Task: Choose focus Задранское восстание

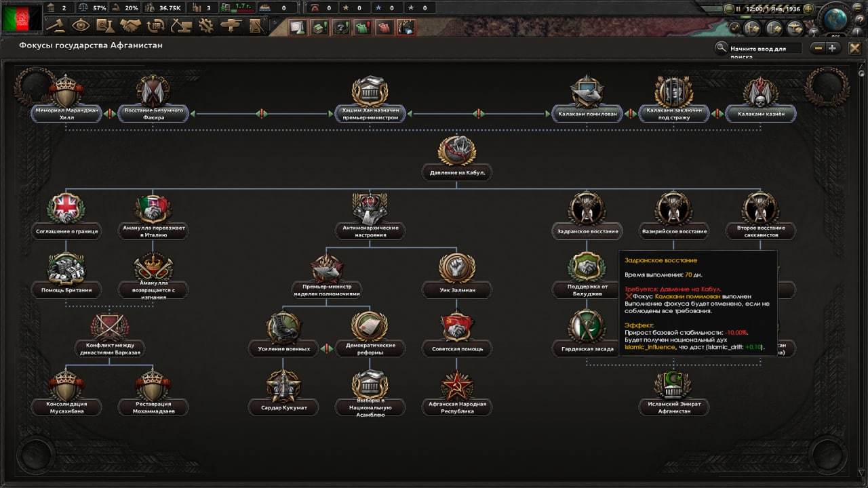Action: (x=587, y=231)
